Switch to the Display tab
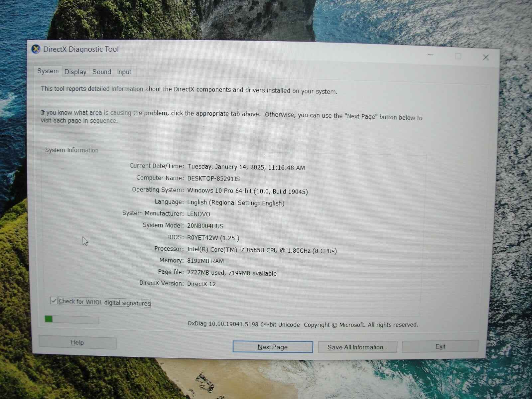532x399 pixels. [x=75, y=71]
